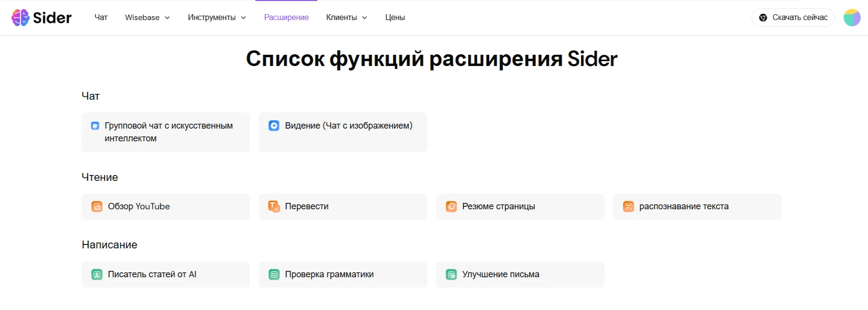Click the Чат section heading
This screenshot has height=310, width=868.
[90, 96]
